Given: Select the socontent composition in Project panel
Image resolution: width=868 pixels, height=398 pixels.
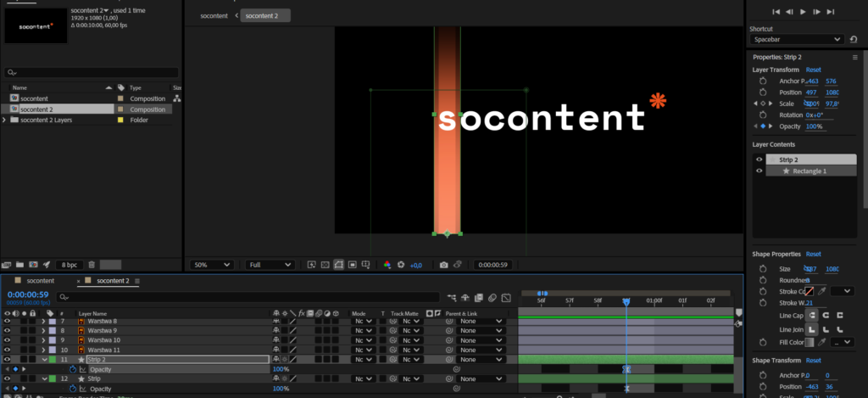Looking at the screenshot, I should point(34,98).
